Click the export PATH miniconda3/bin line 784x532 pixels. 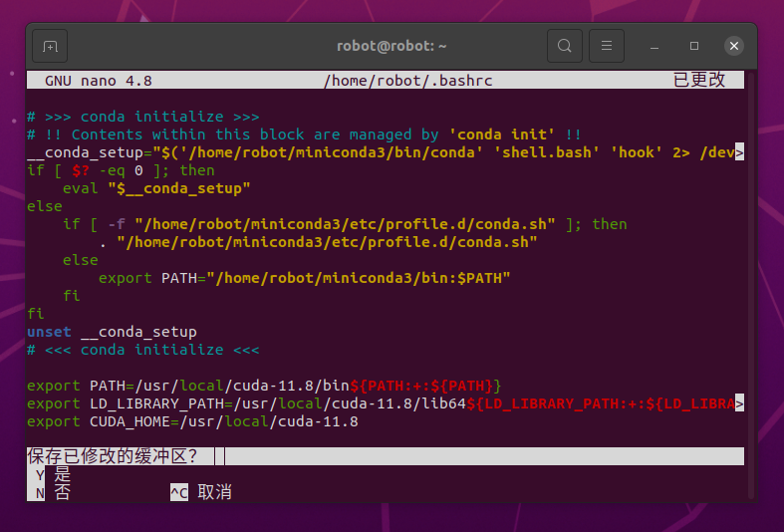coord(304,278)
